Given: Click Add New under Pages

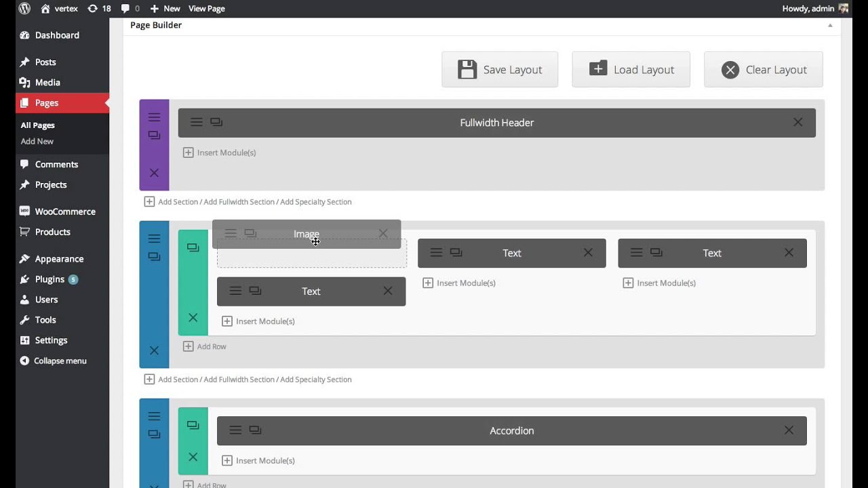Looking at the screenshot, I should 37,142.
